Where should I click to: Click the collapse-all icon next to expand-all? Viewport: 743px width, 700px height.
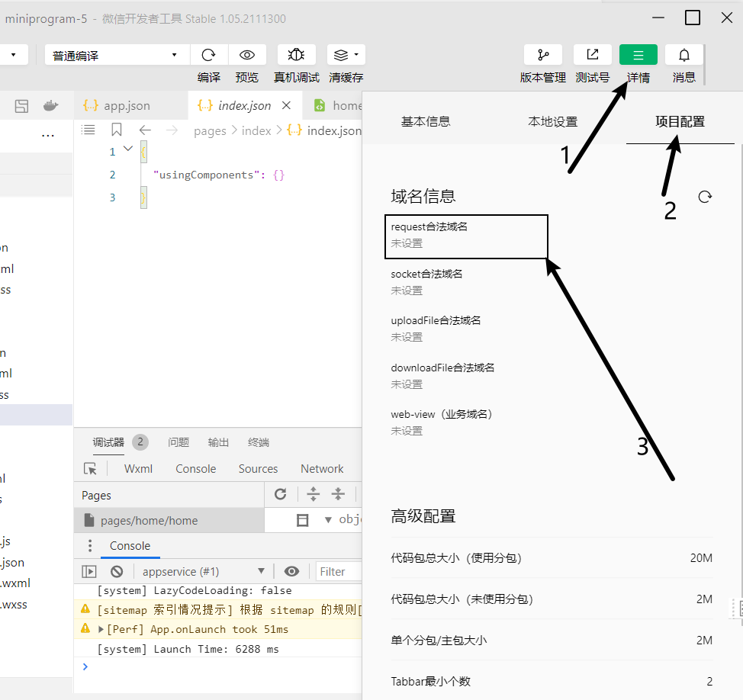[x=338, y=494]
